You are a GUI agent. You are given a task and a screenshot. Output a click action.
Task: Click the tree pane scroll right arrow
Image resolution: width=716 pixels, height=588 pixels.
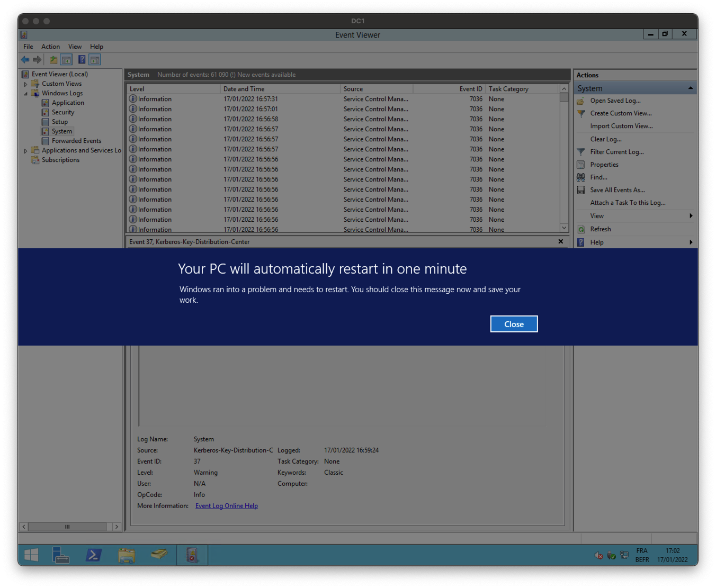(x=117, y=527)
